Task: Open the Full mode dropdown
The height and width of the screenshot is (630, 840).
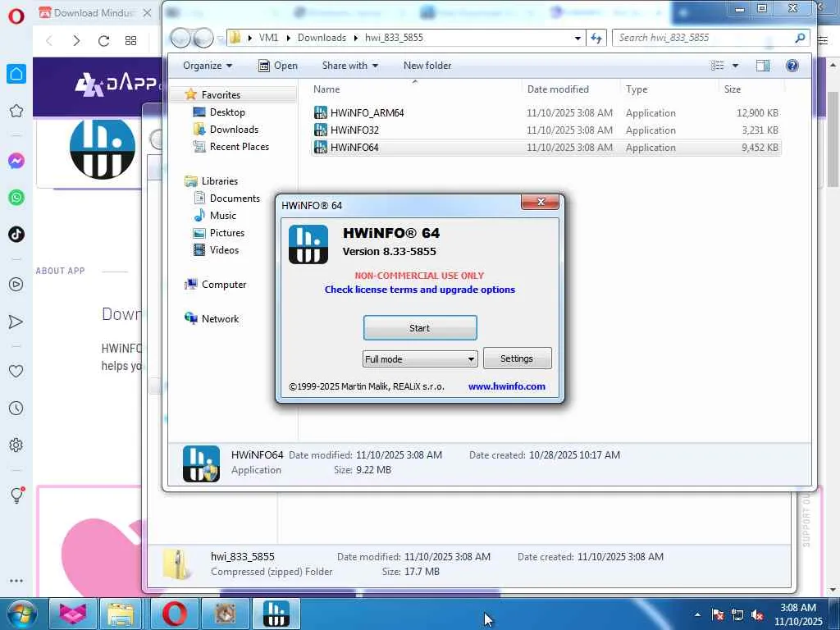Action: point(419,359)
